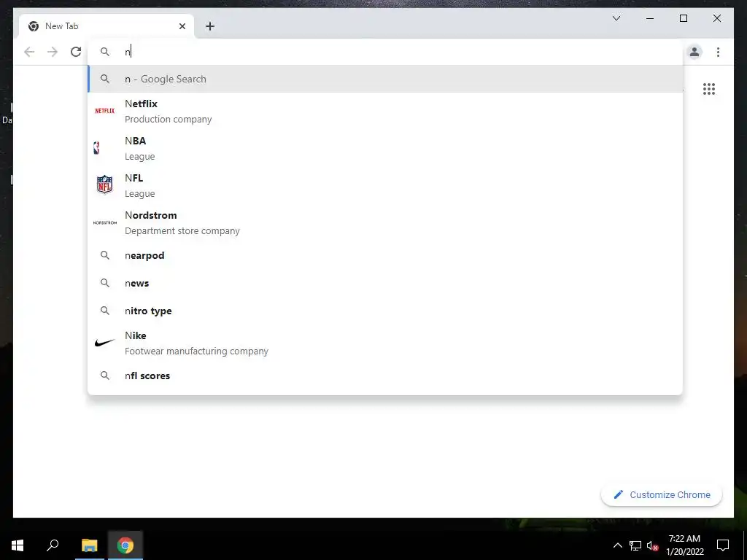Open the Chrome profile avatar icon
747x560 pixels.
click(x=694, y=52)
